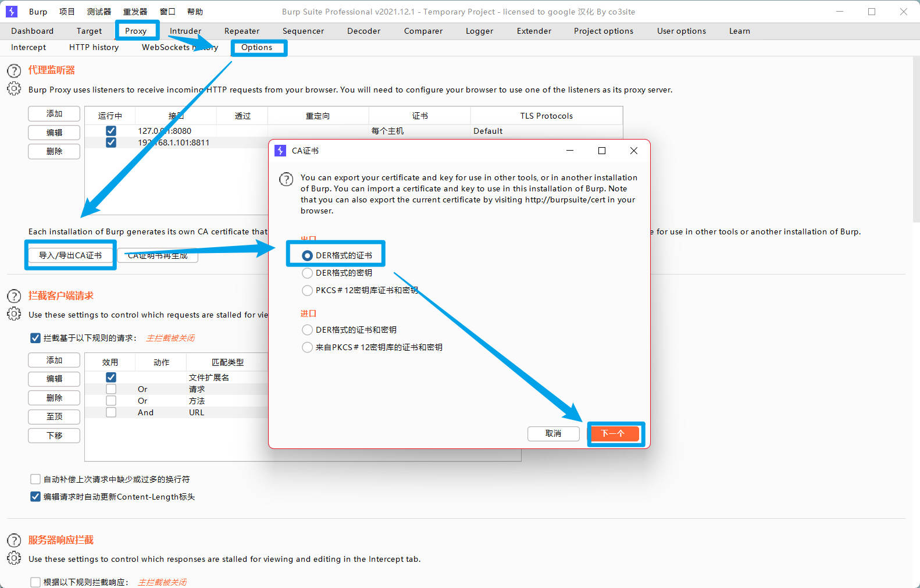Screen dimensions: 920x588
Task: Click 至顶 button for intercept rules
Action: [x=54, y=416]
